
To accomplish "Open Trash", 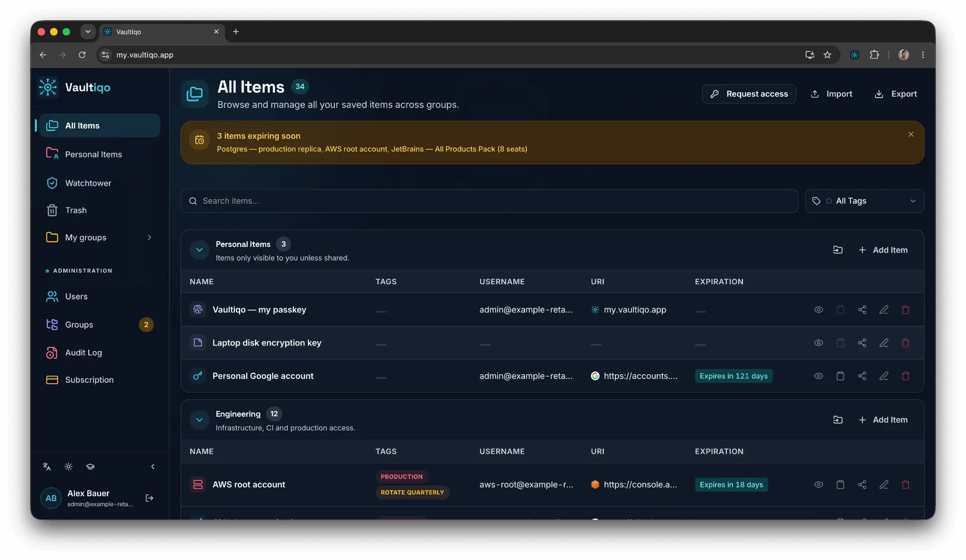I will [x=100, y=210].
